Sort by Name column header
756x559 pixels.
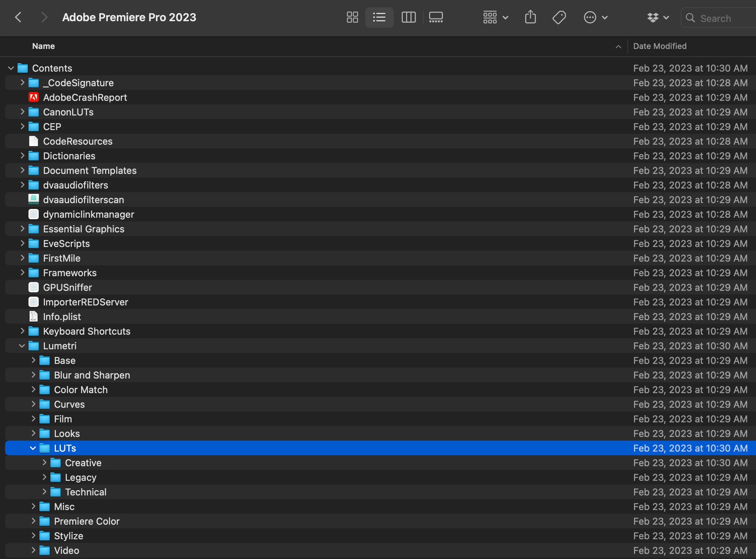pyautogui.click(x=43, y=46)
